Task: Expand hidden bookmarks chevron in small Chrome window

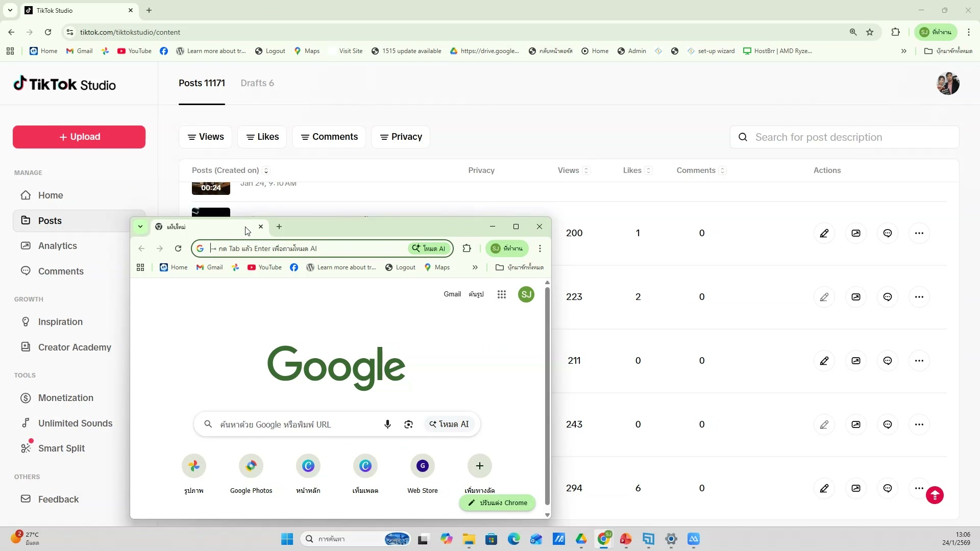Action: click(x=475, y=267)
